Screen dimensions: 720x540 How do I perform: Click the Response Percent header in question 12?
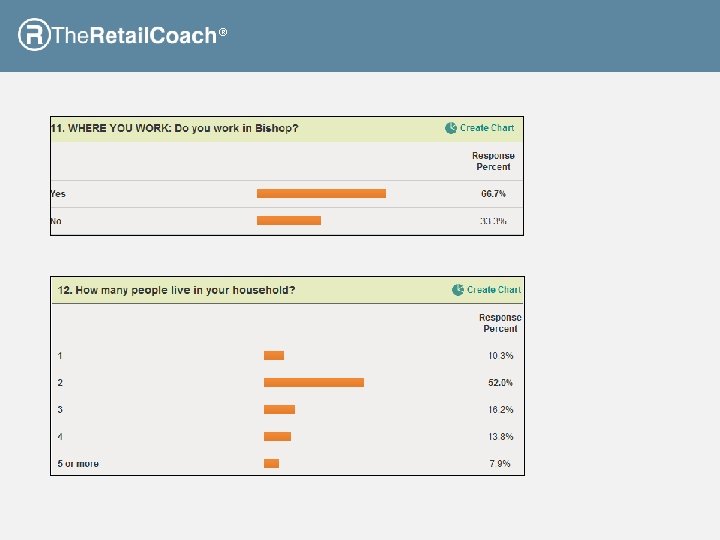pyautogui.click(x=500, y=323)
